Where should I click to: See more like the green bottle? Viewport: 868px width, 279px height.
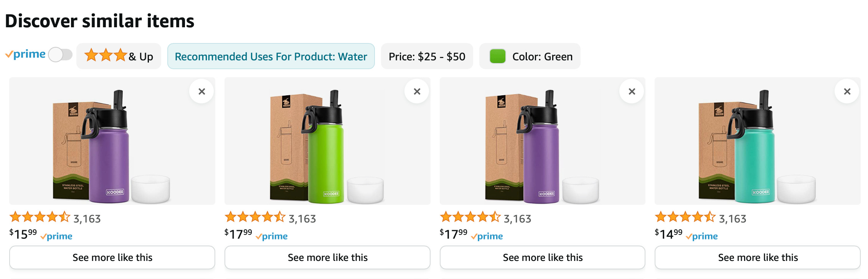(x=327, y=257)
